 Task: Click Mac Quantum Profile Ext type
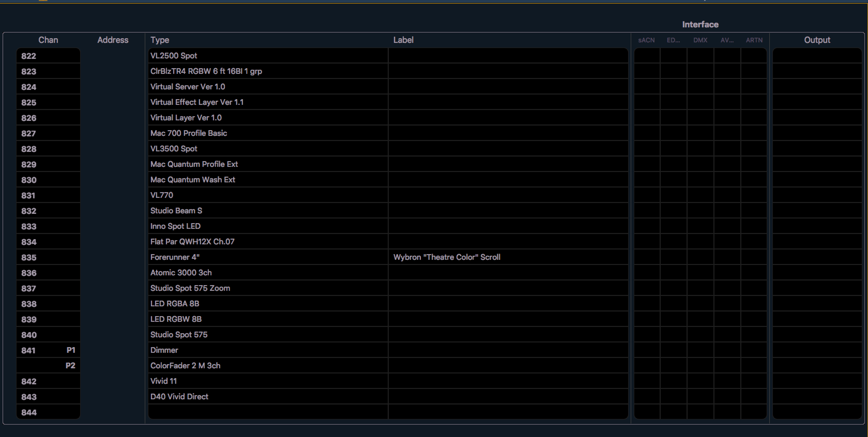[268, 164]
